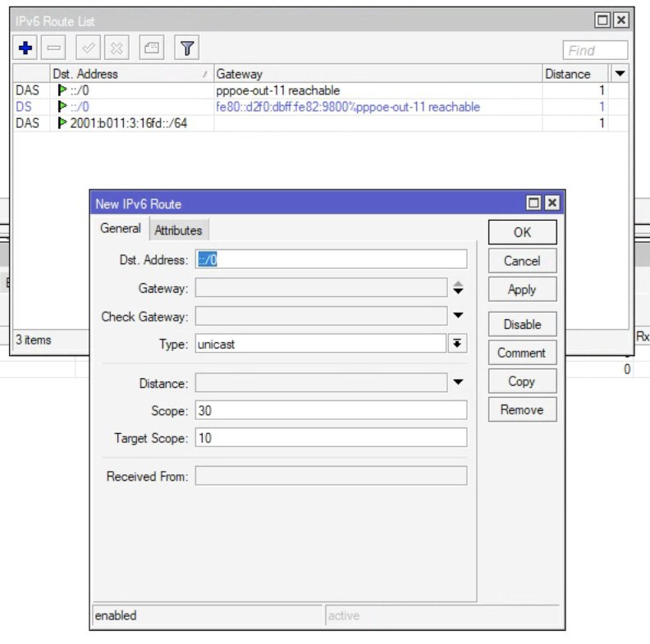Click the Scope input field
Viewport: 650px width, 644px height.
331,410
